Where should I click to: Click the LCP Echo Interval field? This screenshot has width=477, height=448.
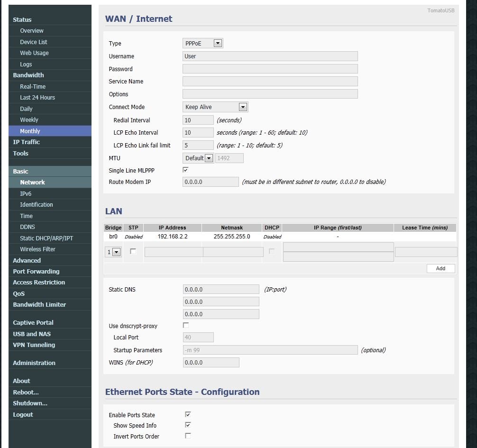pyautogui.click(x=198, y=132)
